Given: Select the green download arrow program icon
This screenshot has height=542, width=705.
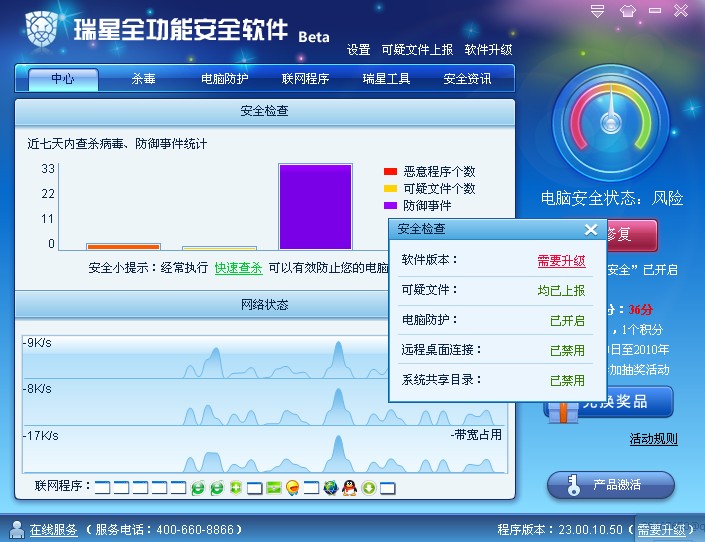Looking at the screenshot, I should [369, 488].
